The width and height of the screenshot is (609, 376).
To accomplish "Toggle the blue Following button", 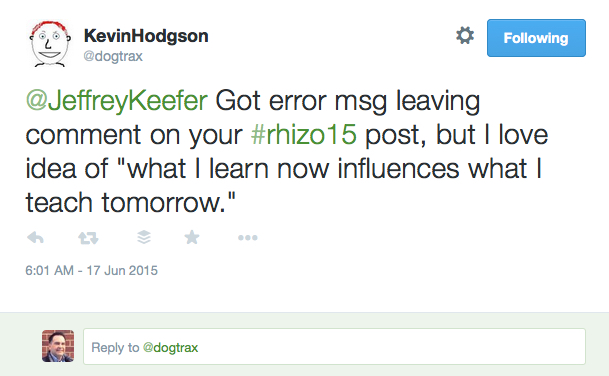I will (536, 38).
